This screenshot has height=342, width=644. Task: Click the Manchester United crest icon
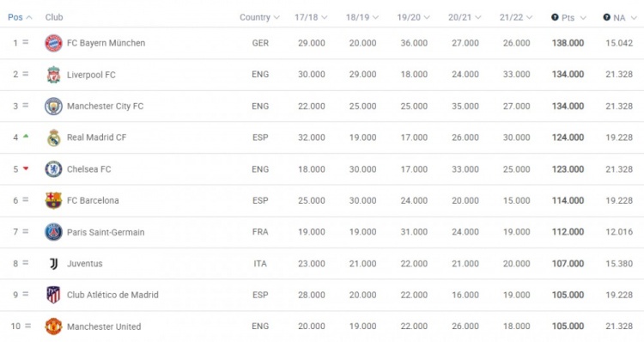(x=53, y=327)
